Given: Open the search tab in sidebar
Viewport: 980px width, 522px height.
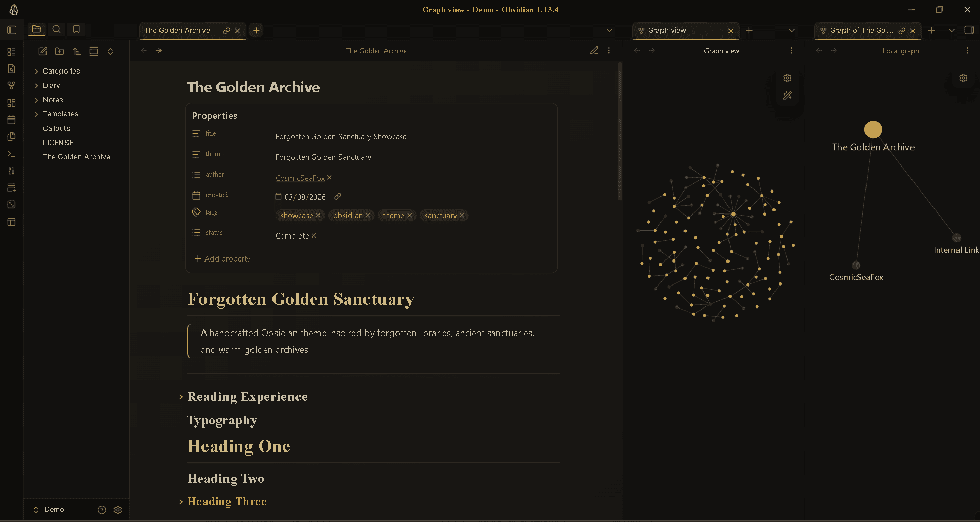Looking at the screenshot, I should tap(56, 29).
